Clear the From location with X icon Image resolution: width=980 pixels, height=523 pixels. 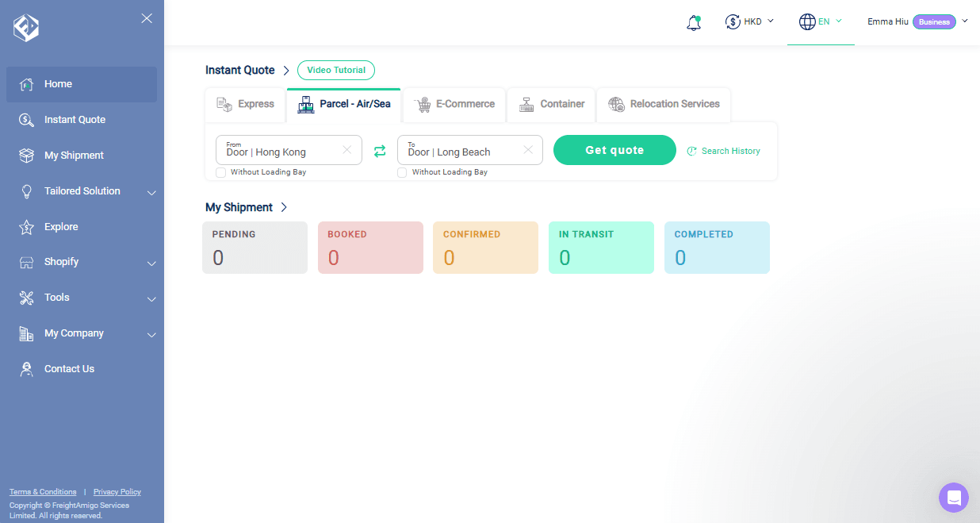(346, 150)
